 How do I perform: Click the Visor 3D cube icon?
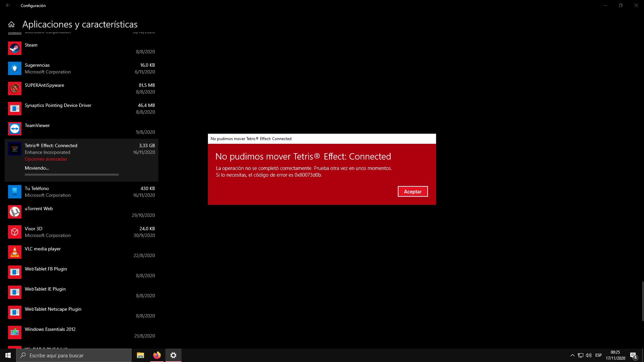tap(14, 232)
